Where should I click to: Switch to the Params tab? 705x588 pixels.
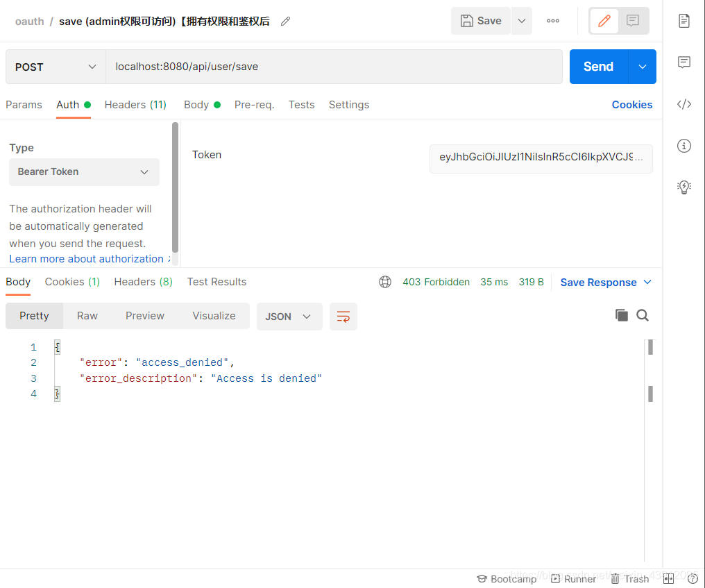pos(24,105)
